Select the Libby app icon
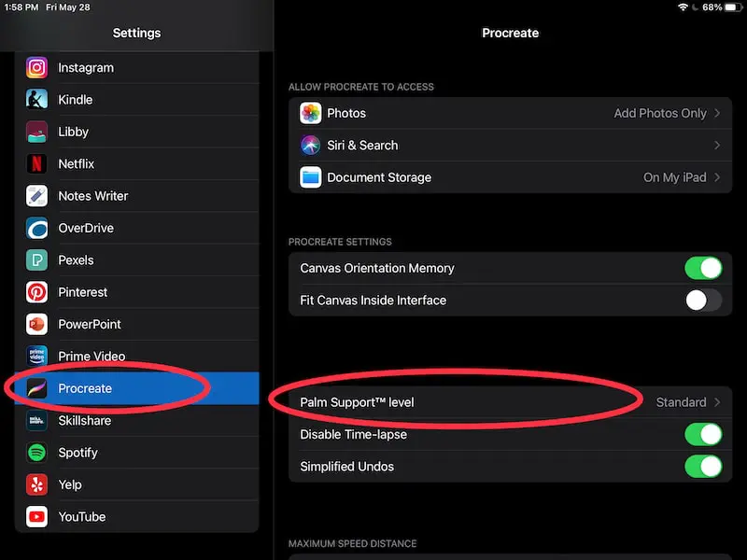747x560 pixels. click(x=36, y=132)
